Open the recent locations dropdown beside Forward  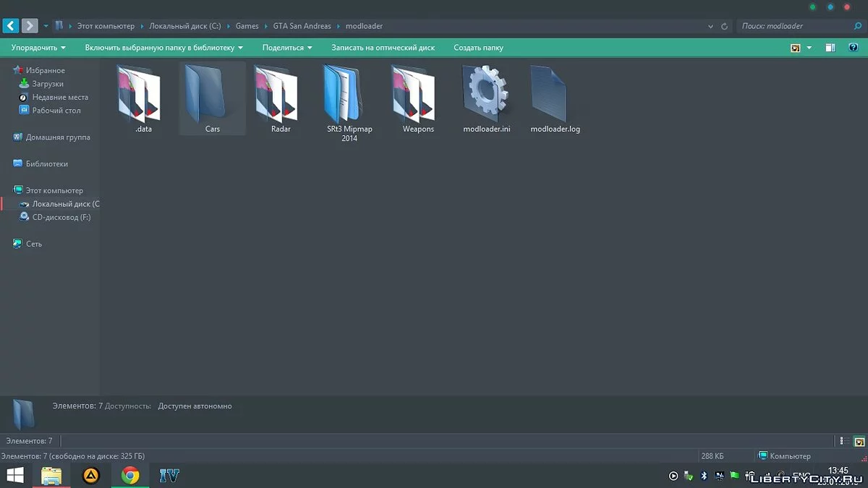point(46,26)
